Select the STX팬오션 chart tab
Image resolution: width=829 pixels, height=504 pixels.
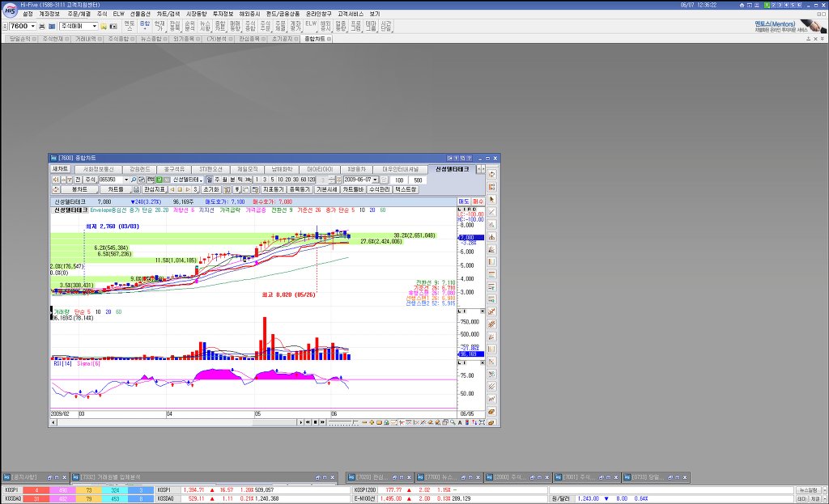[211, 169]
